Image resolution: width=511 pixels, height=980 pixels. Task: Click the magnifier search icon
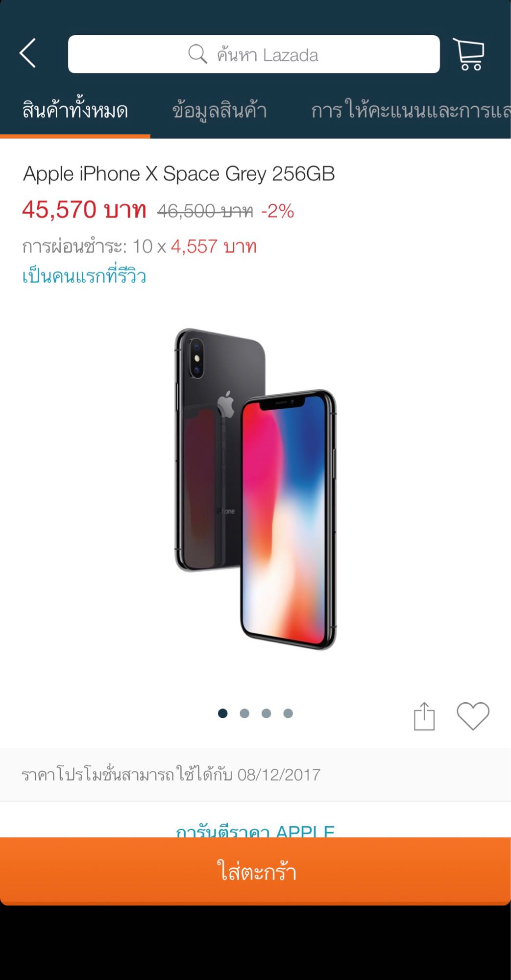click(x=197, y=54)
